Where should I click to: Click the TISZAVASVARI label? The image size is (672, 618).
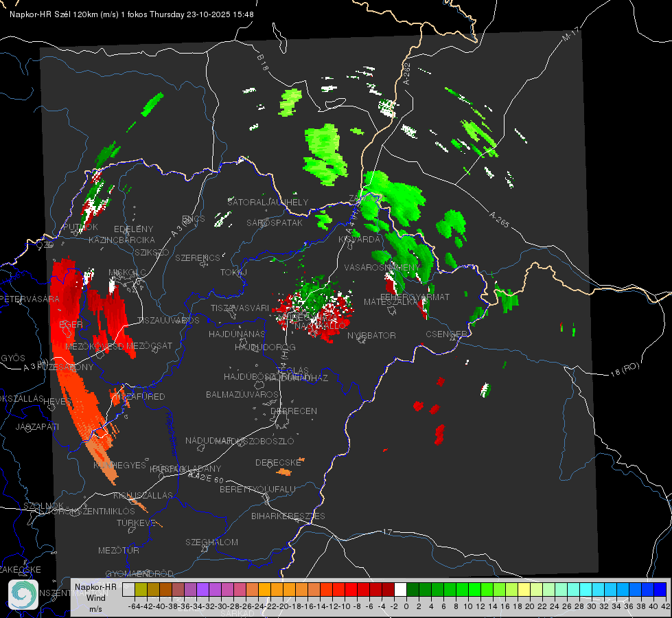(x=240, y=308)
